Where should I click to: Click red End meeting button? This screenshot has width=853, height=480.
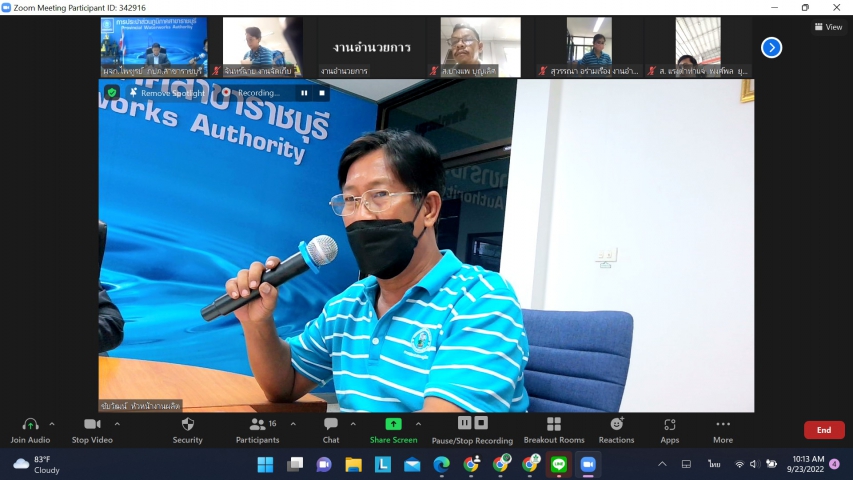coord(824,430)
